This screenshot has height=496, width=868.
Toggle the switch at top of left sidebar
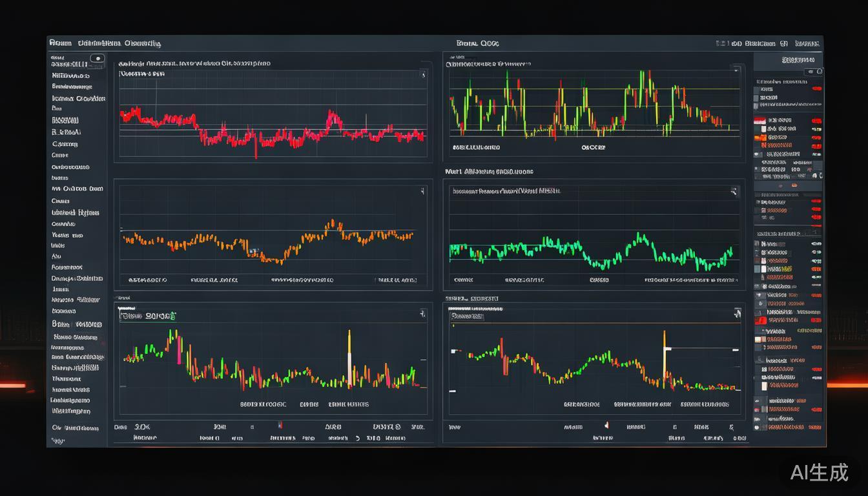(97, 59)
